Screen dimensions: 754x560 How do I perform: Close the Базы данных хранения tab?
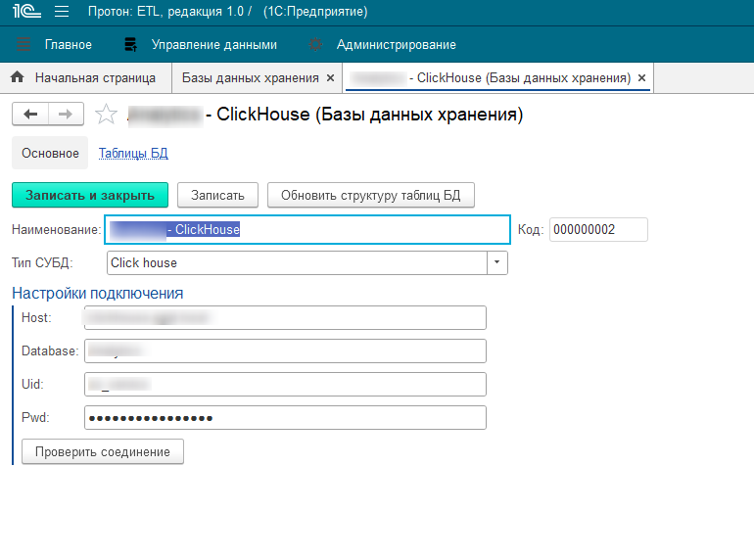[x=330, y=78]
